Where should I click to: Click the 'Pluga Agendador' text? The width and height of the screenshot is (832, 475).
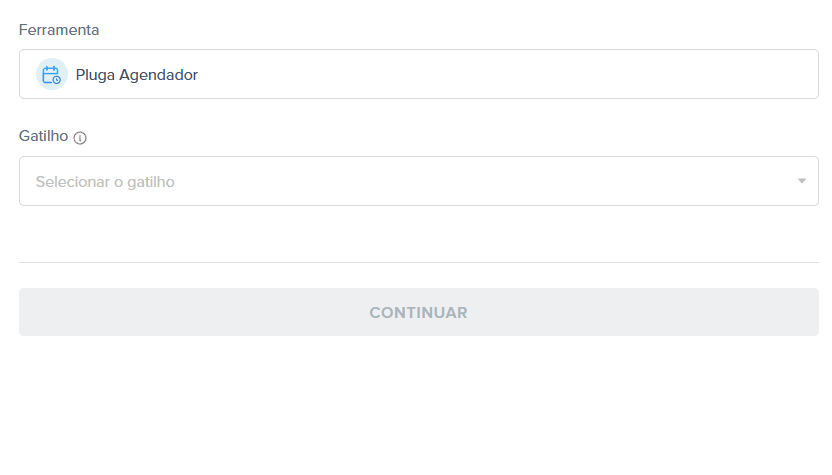click(136, 75)
